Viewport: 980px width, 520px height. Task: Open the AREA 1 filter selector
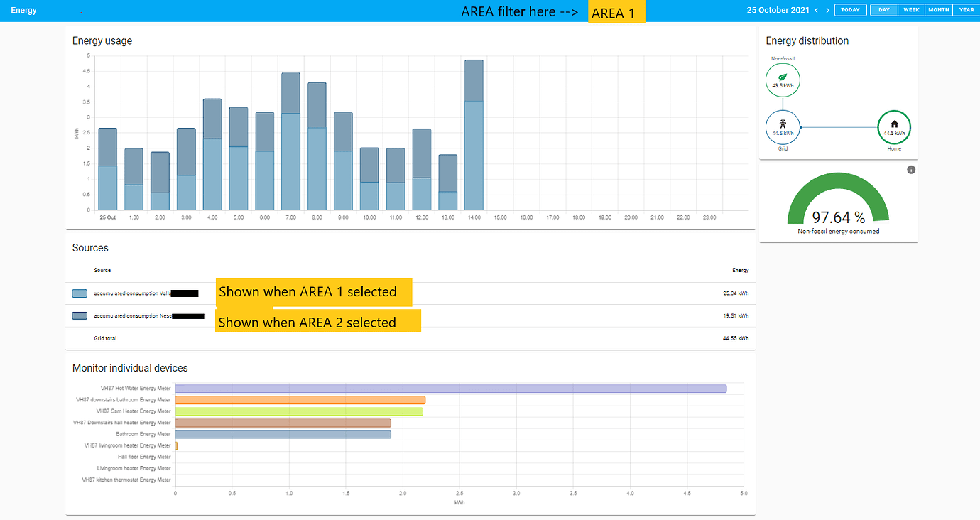pyautogui.click(x=616, y=13)
